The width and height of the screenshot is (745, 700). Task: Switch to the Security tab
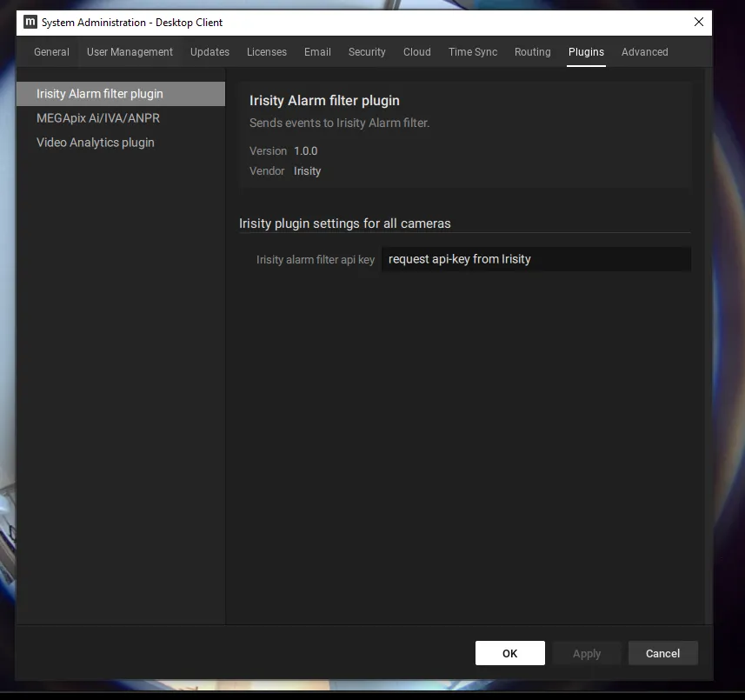pos(367,52)
